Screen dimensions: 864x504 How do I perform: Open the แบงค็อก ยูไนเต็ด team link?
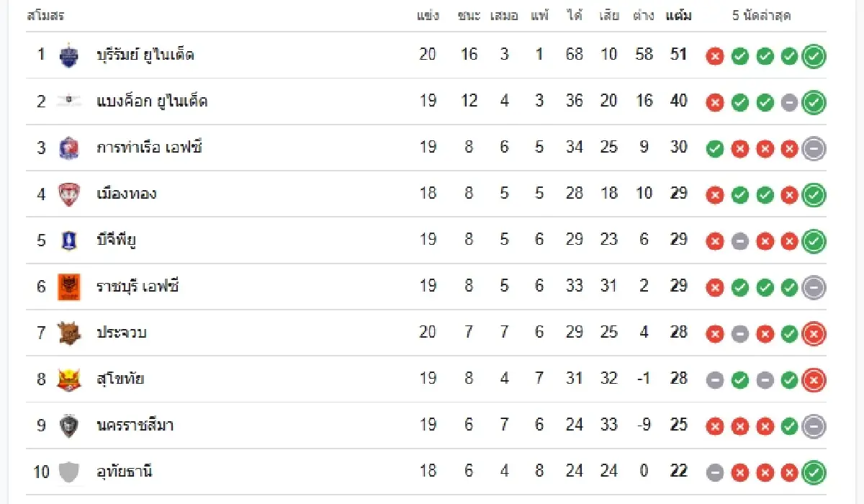[152, 102]
